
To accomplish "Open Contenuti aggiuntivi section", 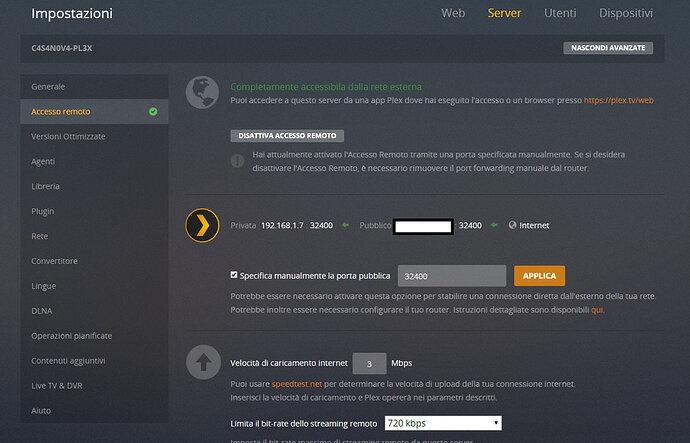I will [94, 361].
